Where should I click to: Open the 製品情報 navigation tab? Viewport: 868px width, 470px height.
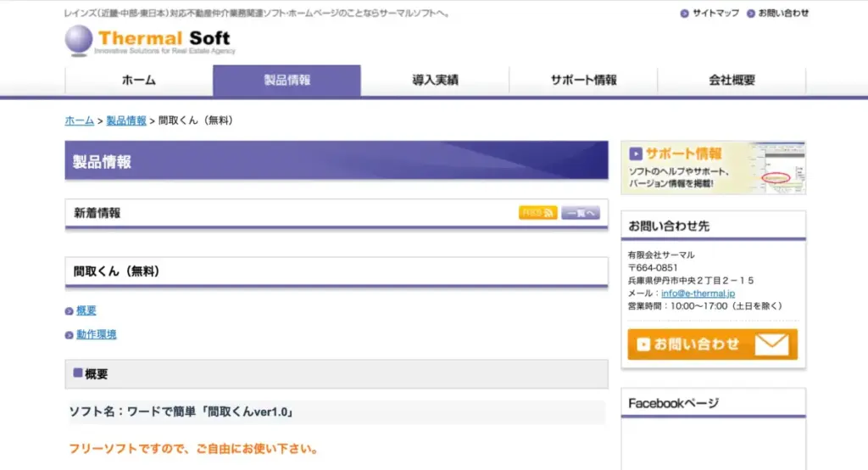point(287,81)
